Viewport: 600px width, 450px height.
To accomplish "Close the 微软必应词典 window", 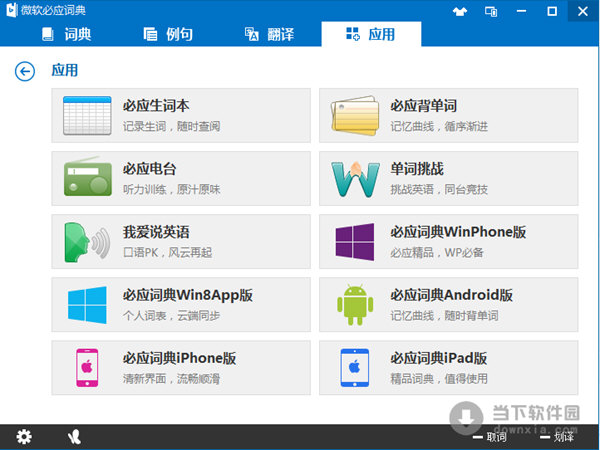I will tap(583, 11).
